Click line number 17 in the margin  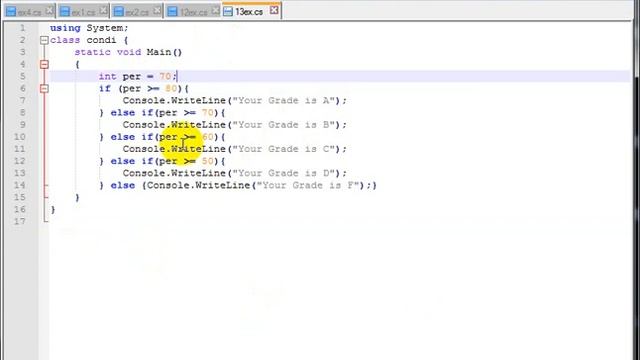(20, 221)
